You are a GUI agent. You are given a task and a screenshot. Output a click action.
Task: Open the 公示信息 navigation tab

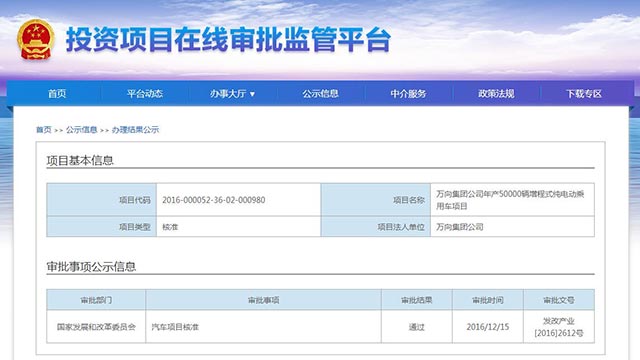click(320, 93)
